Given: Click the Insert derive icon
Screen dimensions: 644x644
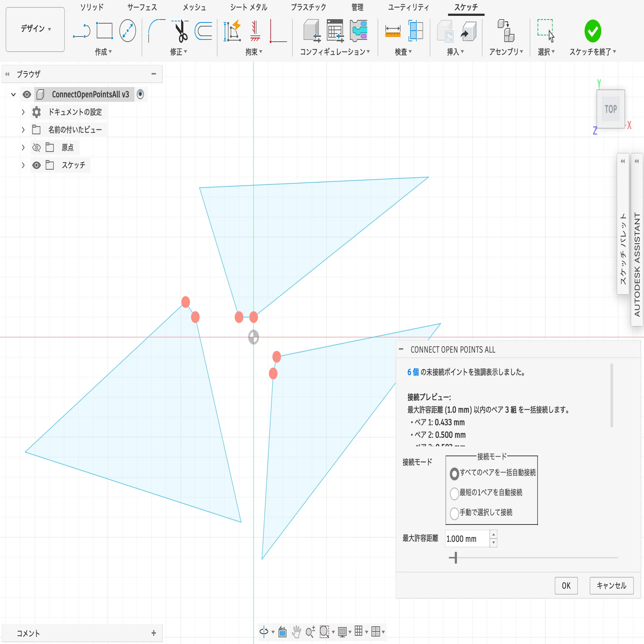Looking at the screenshot, I should pos(469,31).
